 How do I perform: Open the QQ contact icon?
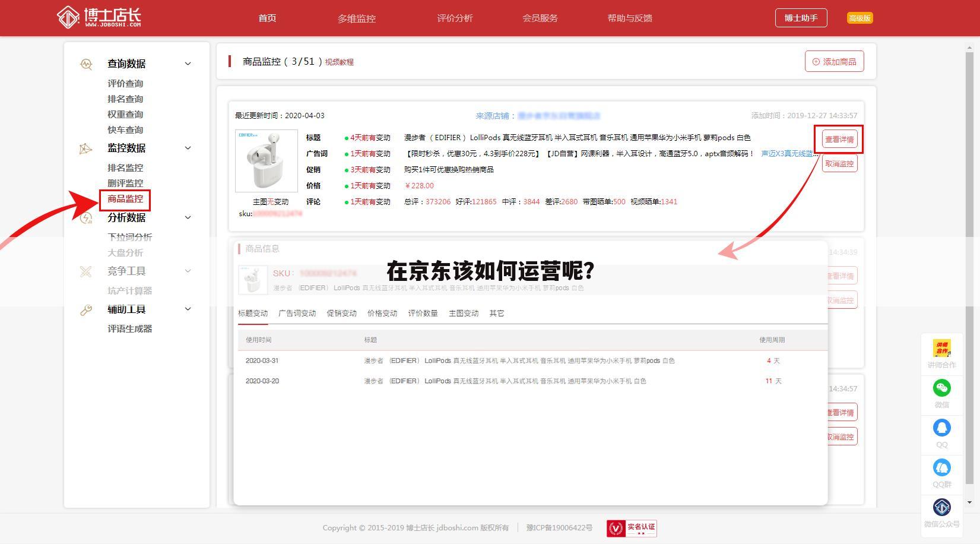942,428
